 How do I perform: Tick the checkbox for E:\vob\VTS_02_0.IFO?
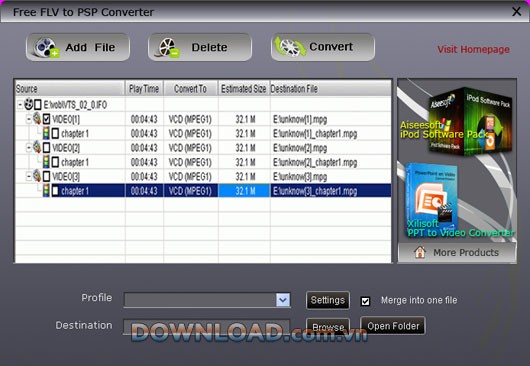tap(38, 105)
